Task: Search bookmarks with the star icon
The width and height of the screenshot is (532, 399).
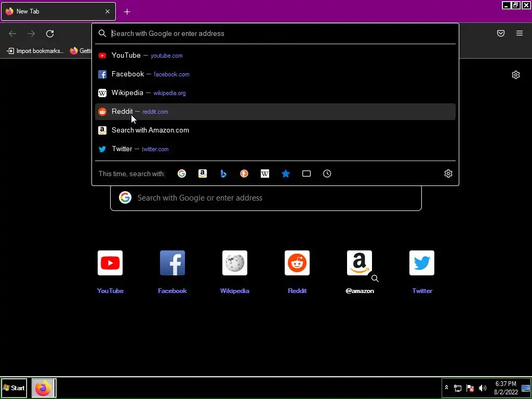Action: (286, 174)
